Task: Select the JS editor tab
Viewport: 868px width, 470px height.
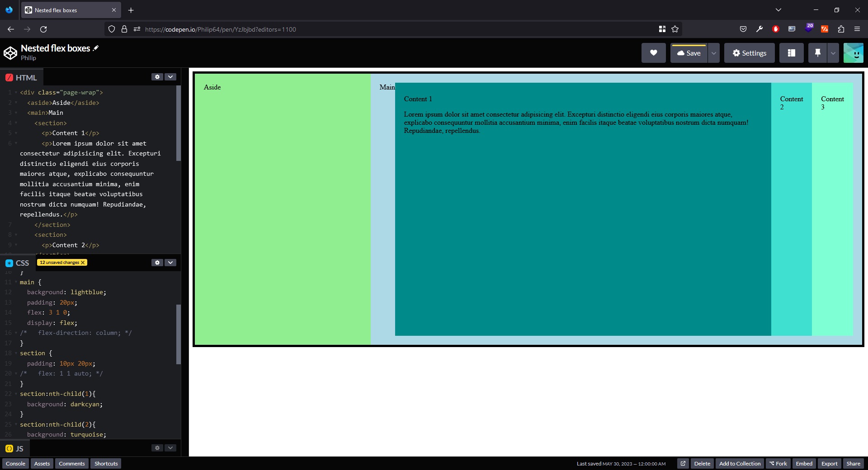Action: click(14, 449)
